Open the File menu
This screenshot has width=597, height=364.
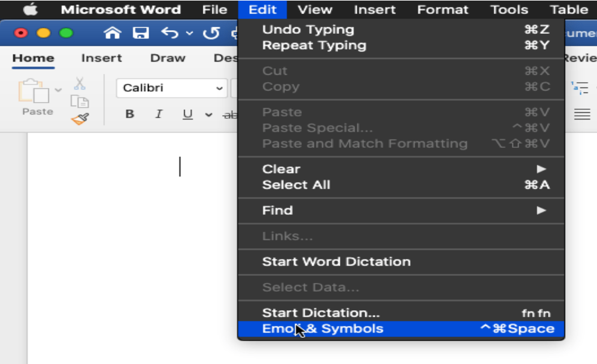(x=215, y=9)
